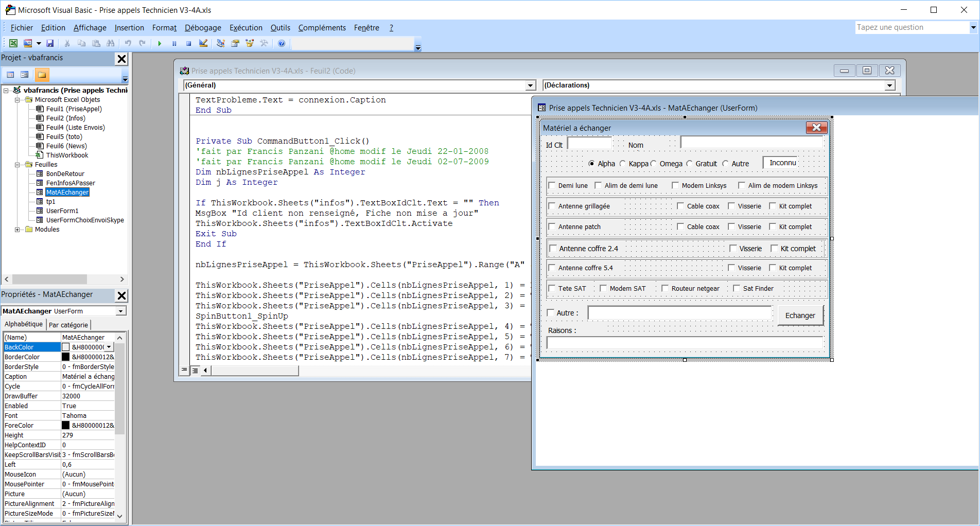Click the Nom text field on the form
The height and width of the screenshot is (526, 980).
752,143
